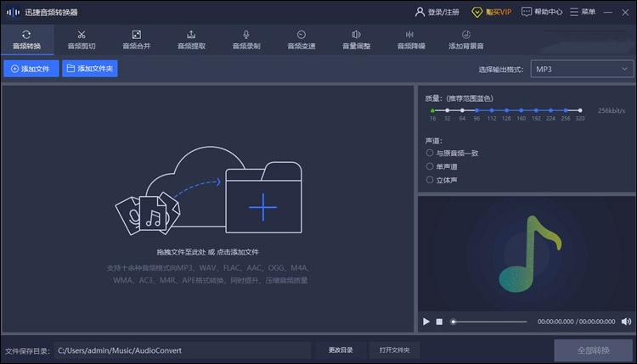The image size is (637, 364).
Task: Click the app logo in title bar
Action: pyautogui.click(x=13, y=12)
